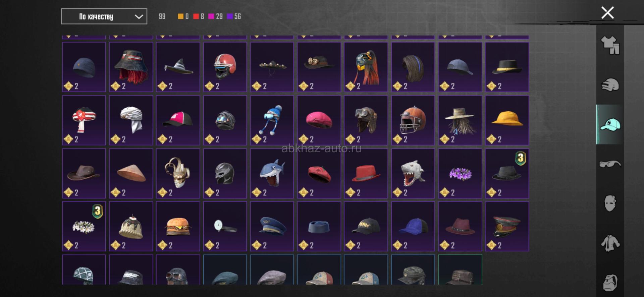This screenshot has width=644, height=297.
Task: Select the yellow bucket hat
Action: (x=507, y=120)
